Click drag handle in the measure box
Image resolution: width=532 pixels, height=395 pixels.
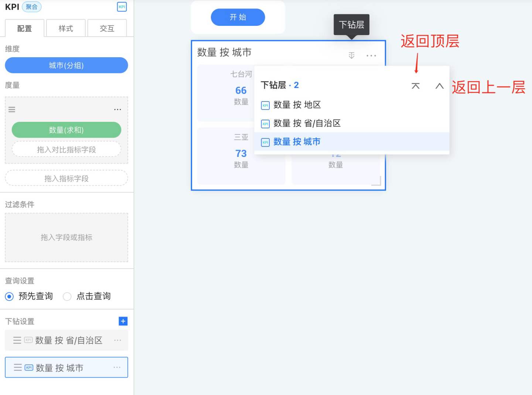tap(12, 110)
